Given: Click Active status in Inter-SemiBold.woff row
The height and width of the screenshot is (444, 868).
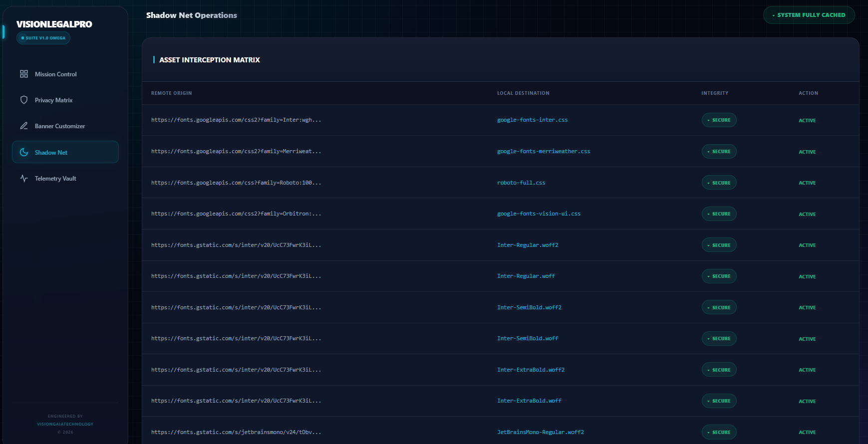Looking at the screenshot, I should [x=807, y=339].
